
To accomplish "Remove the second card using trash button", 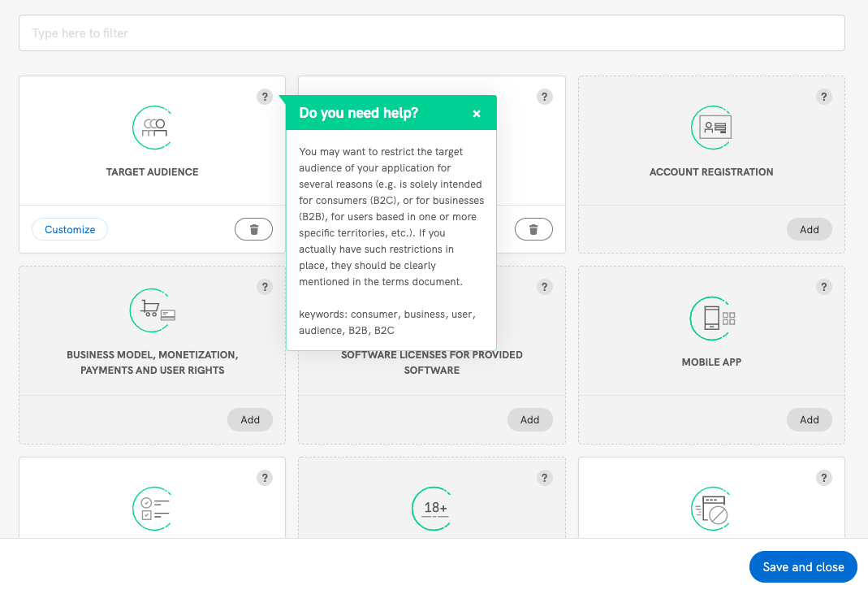I will click(533, 230).
